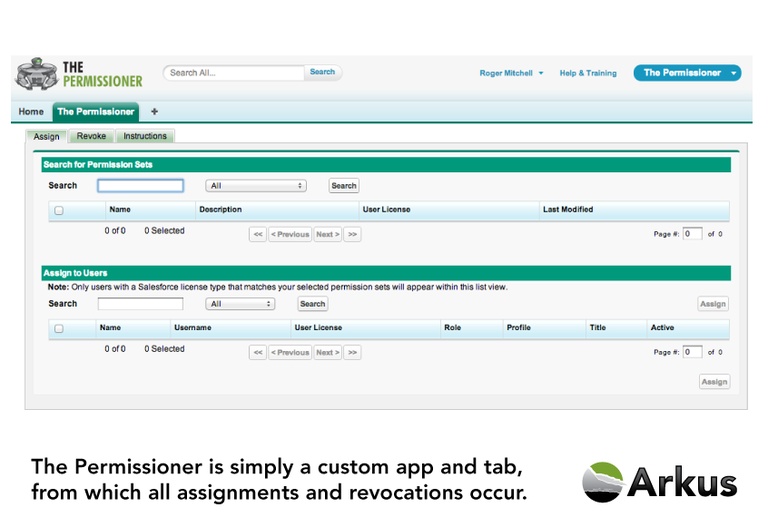The height and width of the screenshot is (517, 768).
Task: Open Roger Mitchell user menu
Action: (511, 73)
